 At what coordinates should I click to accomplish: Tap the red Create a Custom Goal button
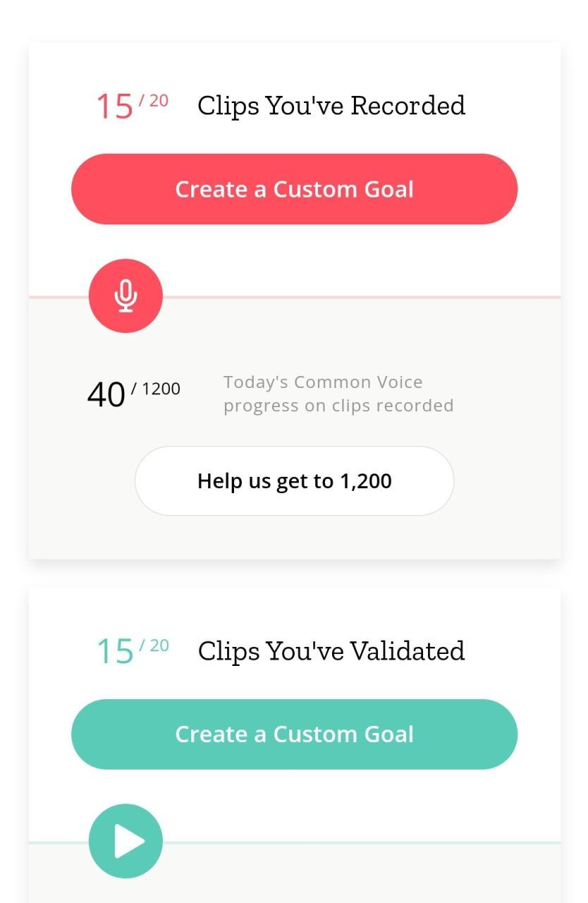[x=294, y=189]
